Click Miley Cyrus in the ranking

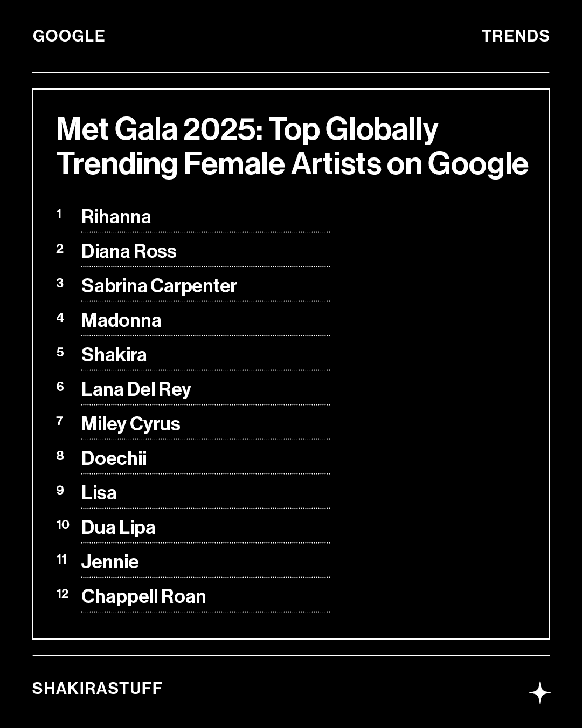(x=130, y=424)
